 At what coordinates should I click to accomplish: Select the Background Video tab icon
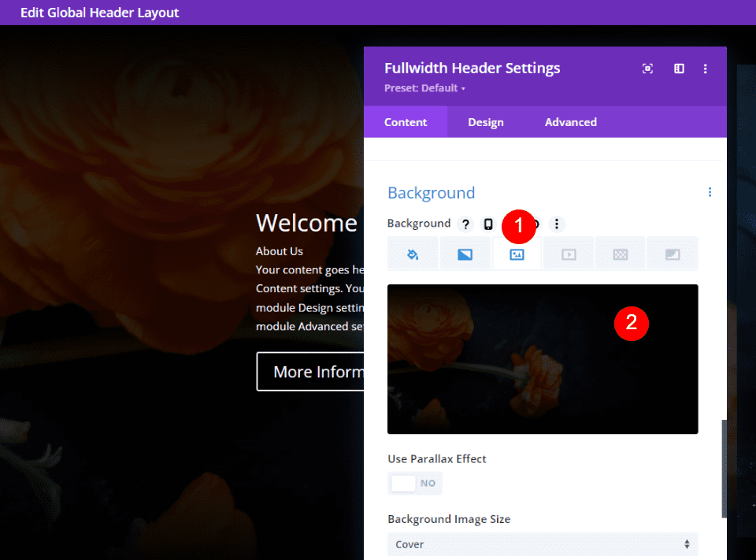point(569,254)
